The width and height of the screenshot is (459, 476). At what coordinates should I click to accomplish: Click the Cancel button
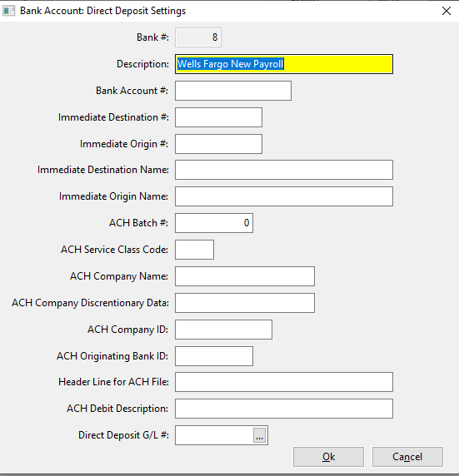click(x=407, y=457)
